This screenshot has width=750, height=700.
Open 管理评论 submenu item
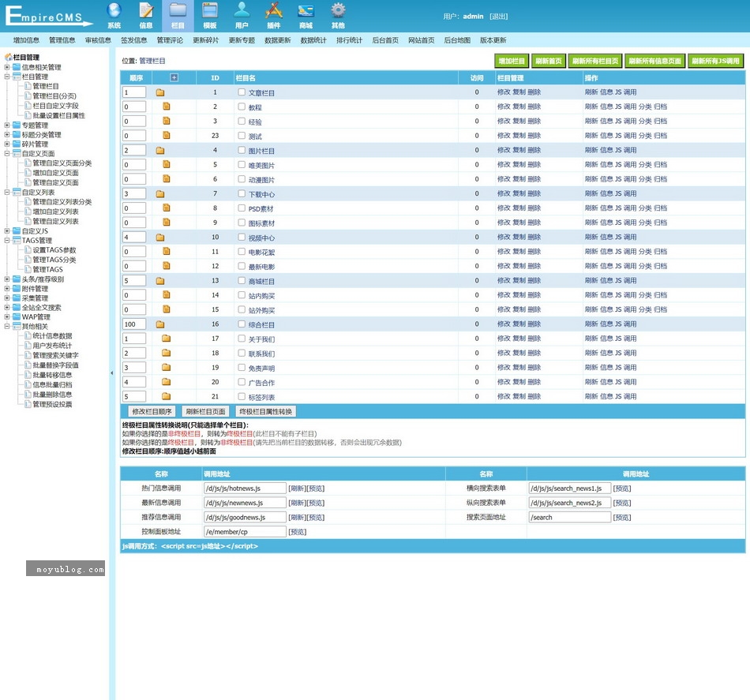click(x=170, y=40)
